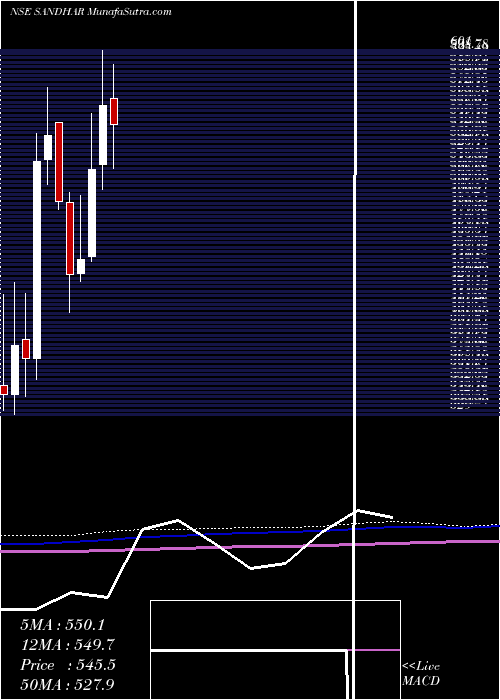Click the '12MA : 549.7' value
This screenshot has height=700, width=500.
coord(68,645)
